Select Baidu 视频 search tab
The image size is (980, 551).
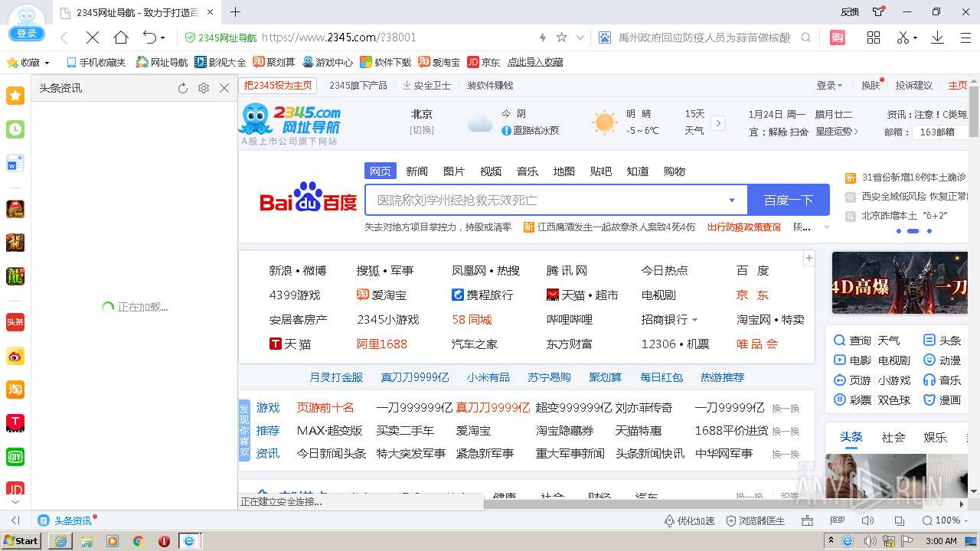(x=491, y=171)
